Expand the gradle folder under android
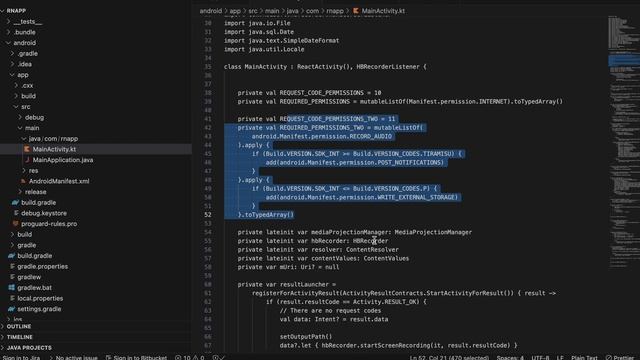640x360 pixels. pyautogui.click(x=12, y=245)
